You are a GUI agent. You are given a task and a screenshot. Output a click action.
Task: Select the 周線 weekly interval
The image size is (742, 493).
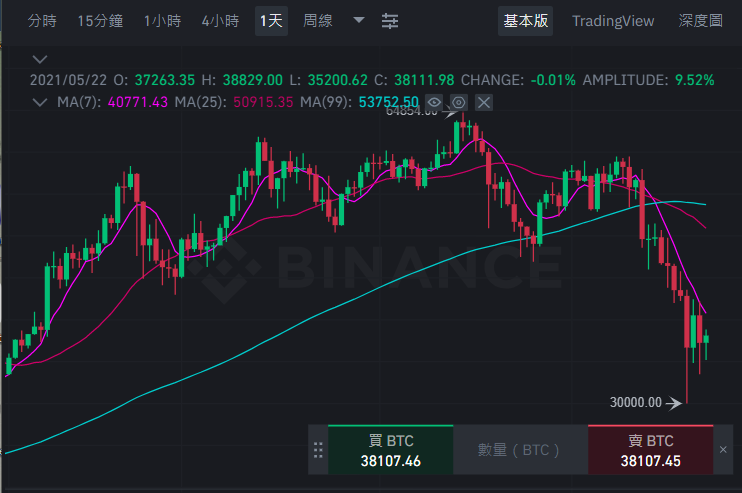coord(318,21)
